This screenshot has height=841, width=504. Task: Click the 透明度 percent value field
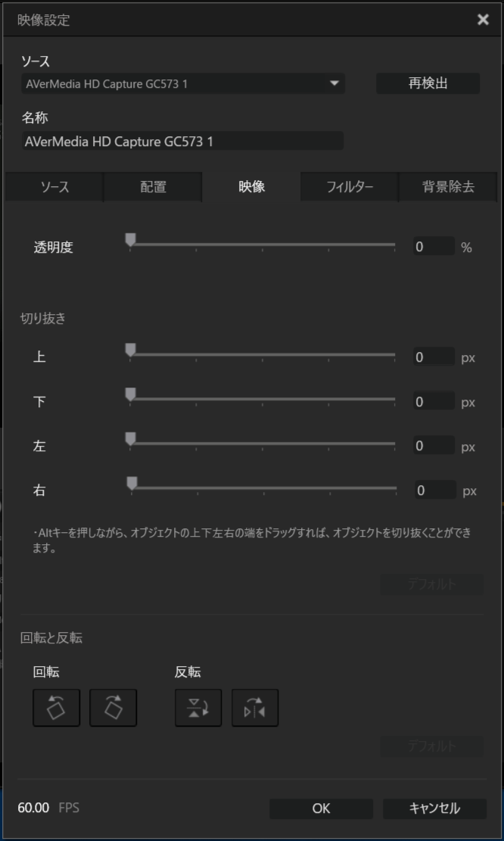434,247
